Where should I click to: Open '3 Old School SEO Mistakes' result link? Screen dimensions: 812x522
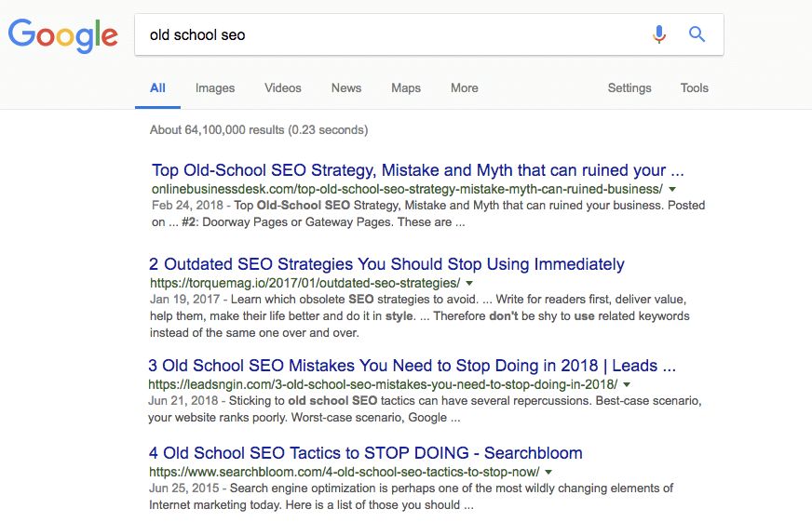412,366
